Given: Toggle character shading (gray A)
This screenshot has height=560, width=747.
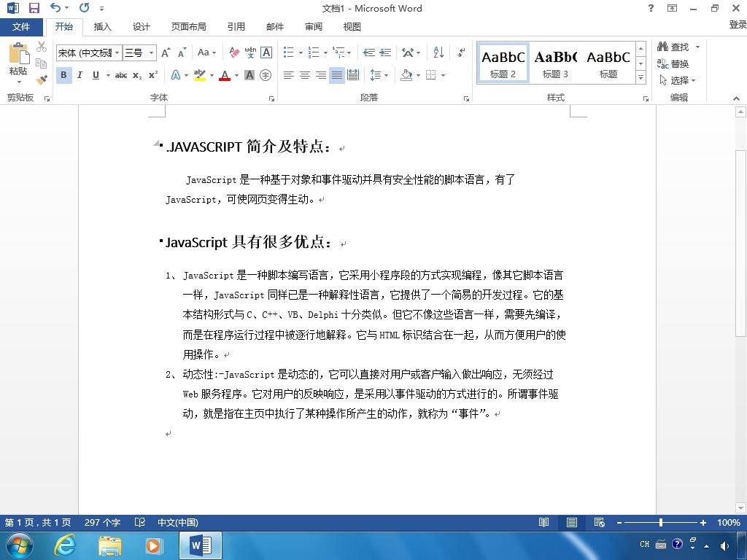Looking at the screenshot, I should point(249,75).
